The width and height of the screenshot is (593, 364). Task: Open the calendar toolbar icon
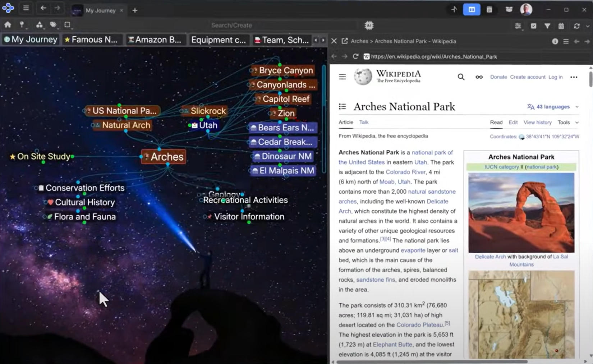click(x=561, y=26)
